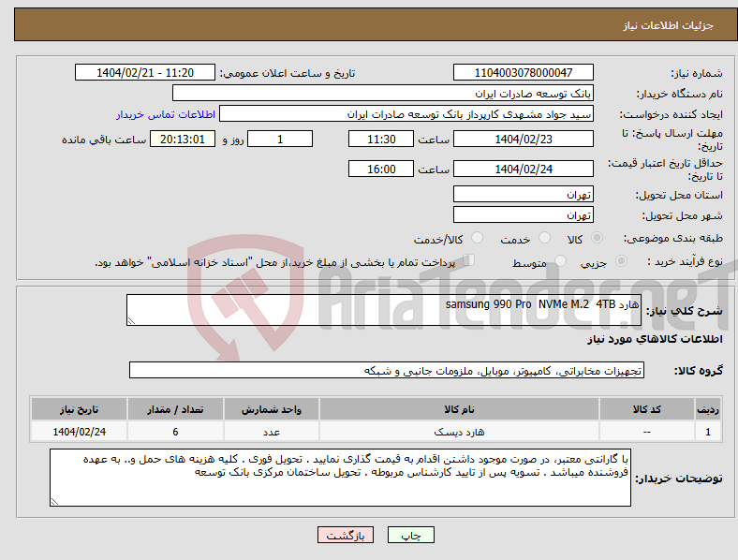Click the شرح کلی نیاز label
Screen dimensions: 738x560
[x=685, y=311]
